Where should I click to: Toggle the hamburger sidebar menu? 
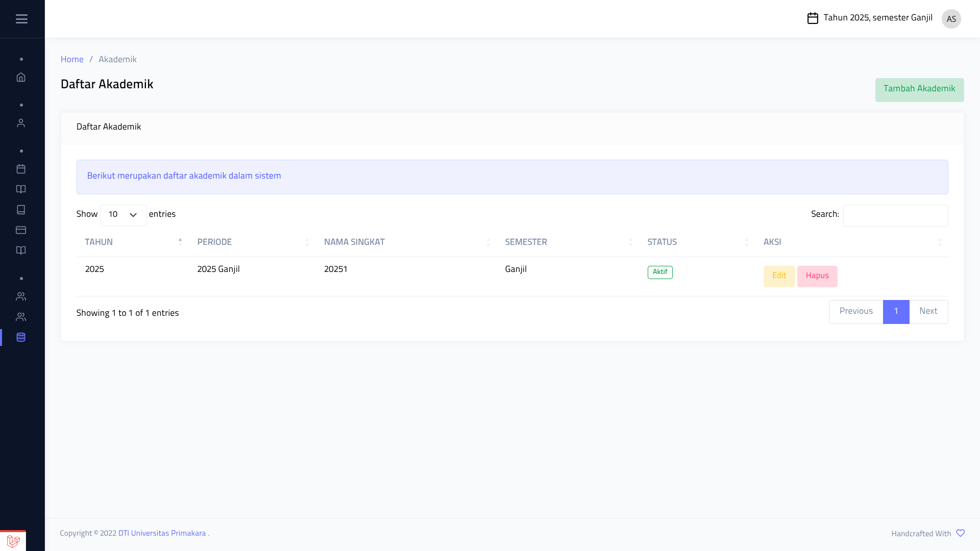pyautogui.click(x=21, y=19)
